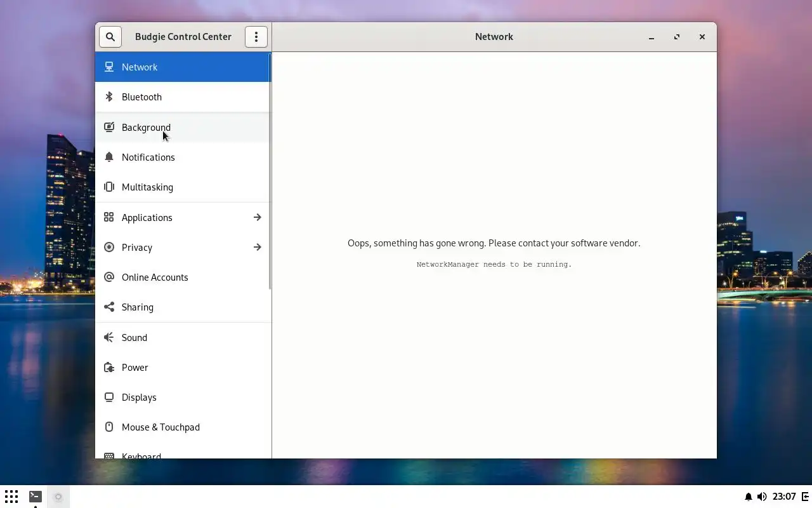812x508 pixels.
Task: Minimize the Budgie Control Center window
Action: click(x=652, y=37)
